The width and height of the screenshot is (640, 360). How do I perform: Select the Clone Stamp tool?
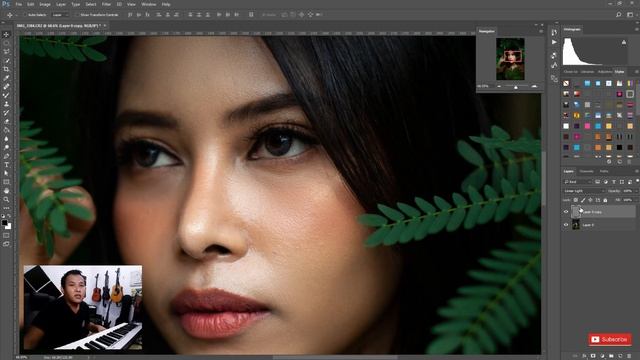(6, 104)
